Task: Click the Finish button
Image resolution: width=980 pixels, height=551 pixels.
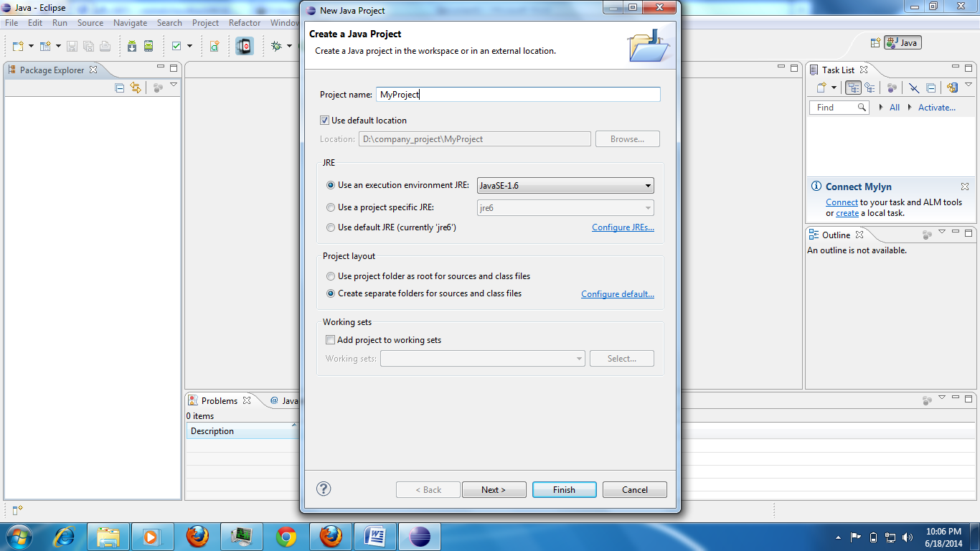Action: 564,490
